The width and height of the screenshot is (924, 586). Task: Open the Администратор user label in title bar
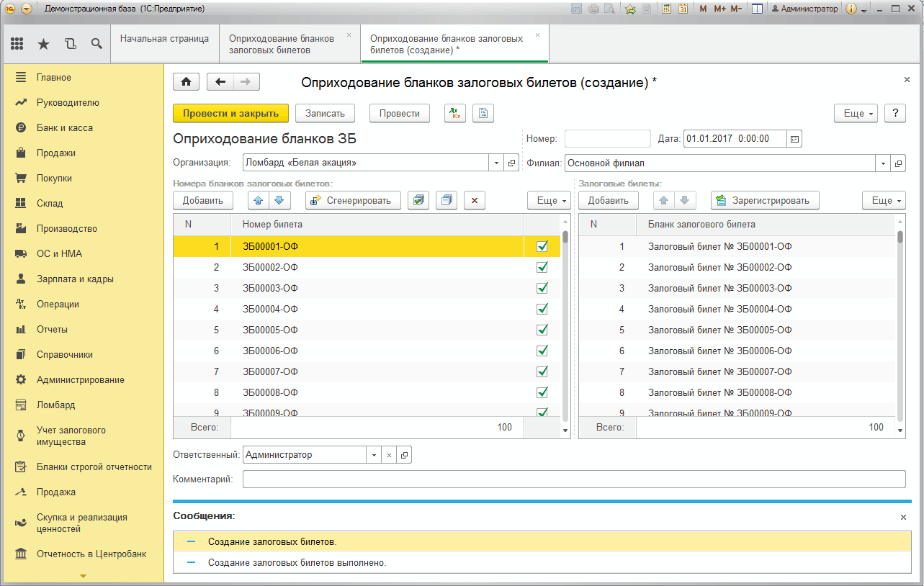[804, 9]
